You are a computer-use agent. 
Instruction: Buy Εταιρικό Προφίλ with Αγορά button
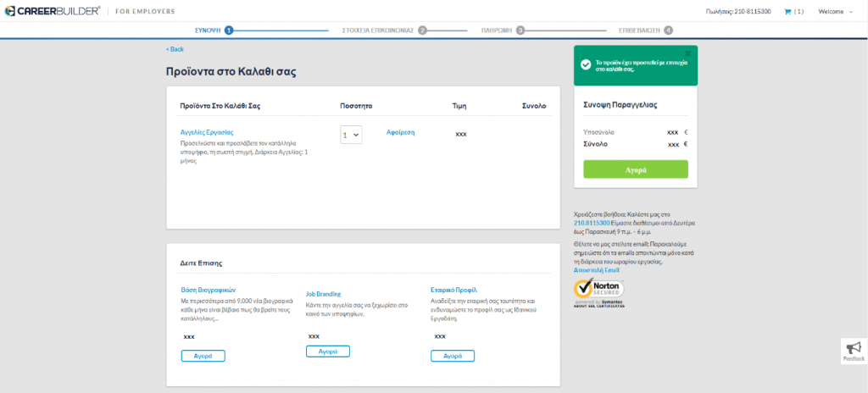click(x=452, y=356)
